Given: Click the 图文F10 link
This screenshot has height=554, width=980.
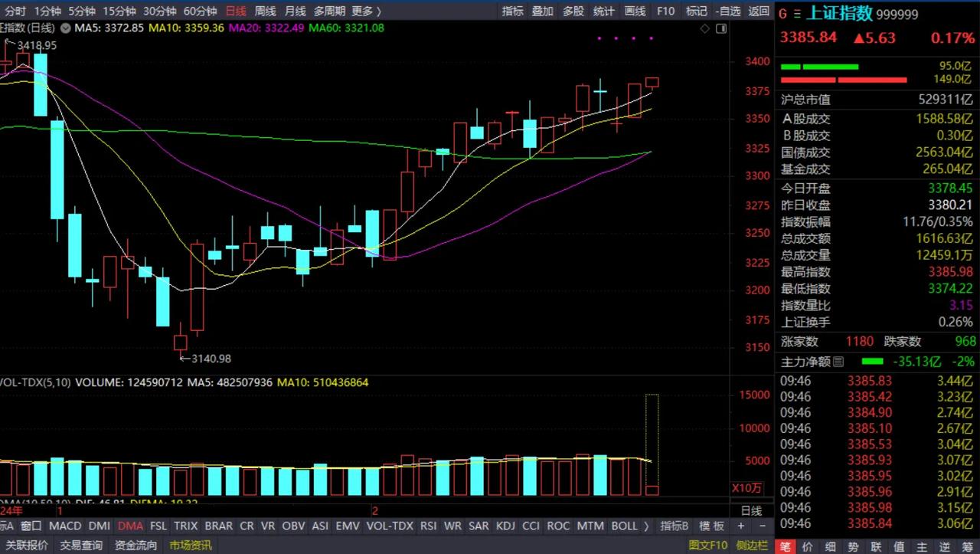Looking at the screenshot, I should [707, 546].
